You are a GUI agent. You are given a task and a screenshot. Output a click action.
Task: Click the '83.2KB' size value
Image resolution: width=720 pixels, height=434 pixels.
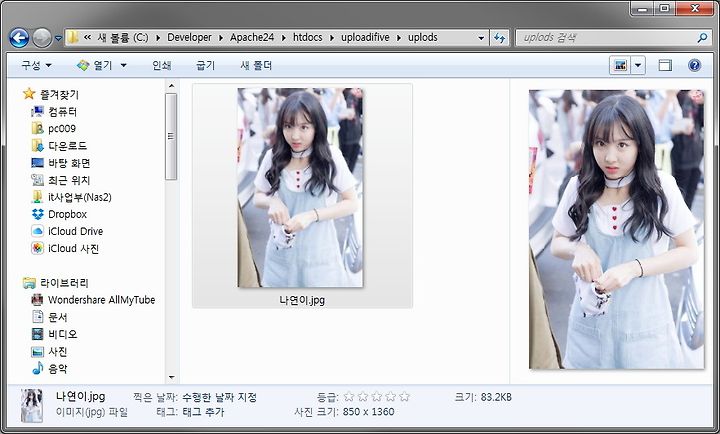click(x=496, y=397)
